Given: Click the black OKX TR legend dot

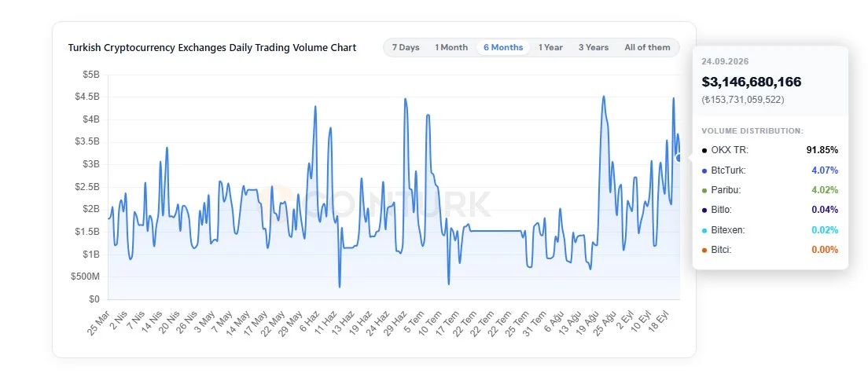Looking at the screenshot, I should pos(704,150).
